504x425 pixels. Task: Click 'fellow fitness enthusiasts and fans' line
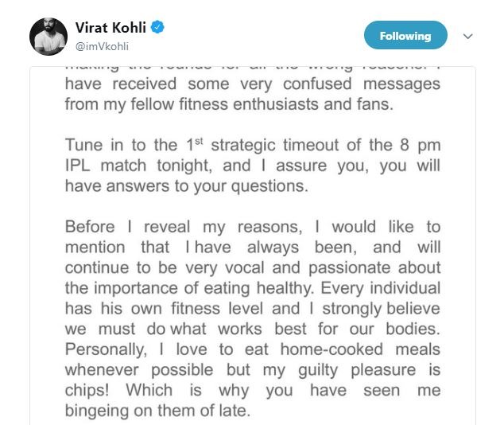229,104
